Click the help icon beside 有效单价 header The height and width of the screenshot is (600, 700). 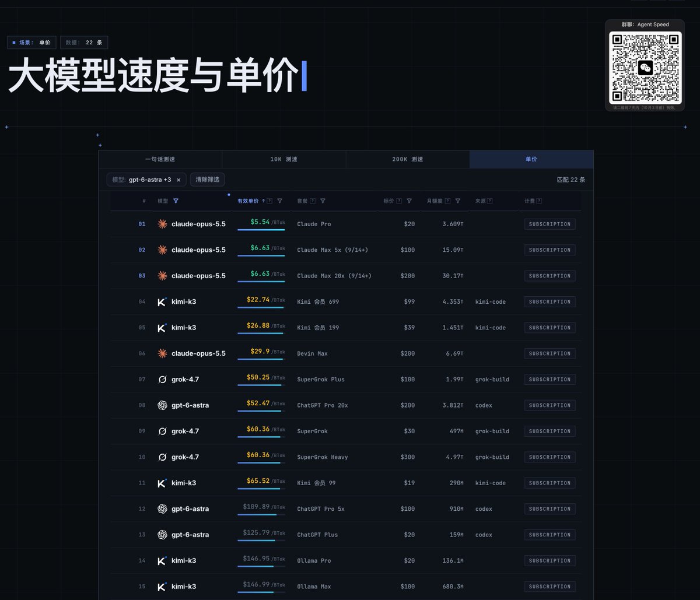pyautogui.click(x=269, y=201)
